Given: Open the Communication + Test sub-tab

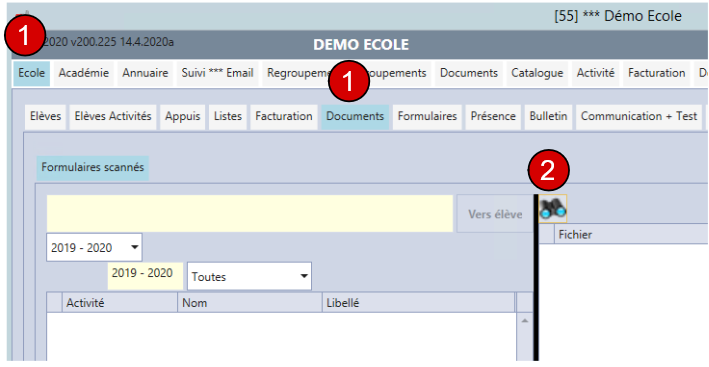Looking at the screenshot, I should click(639, 117).
